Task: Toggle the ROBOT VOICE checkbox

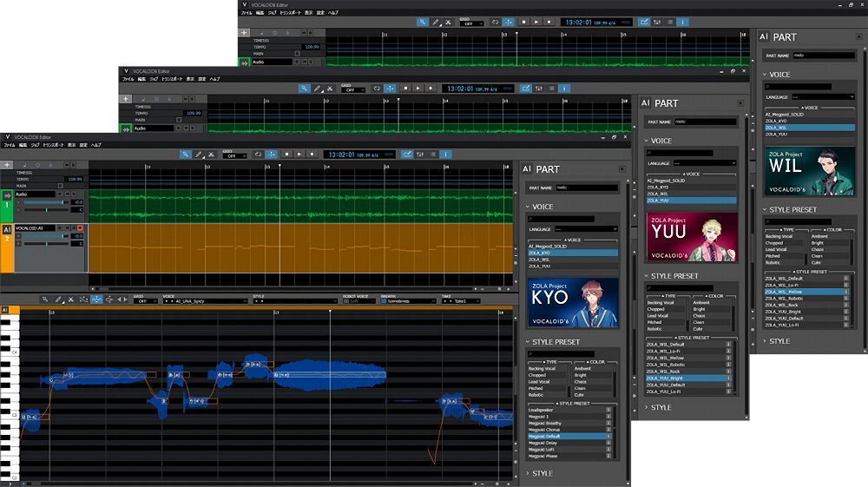Action: [x=346, y=301]
